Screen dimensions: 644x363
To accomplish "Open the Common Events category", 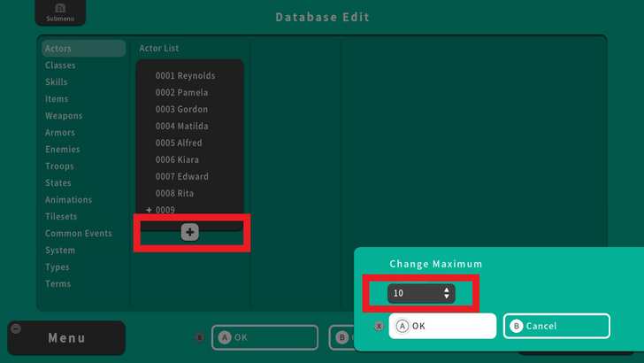I will [x=79, y=234].
